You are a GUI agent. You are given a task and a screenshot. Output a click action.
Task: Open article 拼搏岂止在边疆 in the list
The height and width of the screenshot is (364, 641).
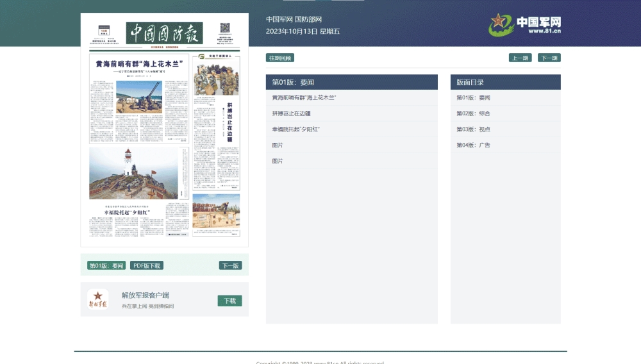click(291, 113)
